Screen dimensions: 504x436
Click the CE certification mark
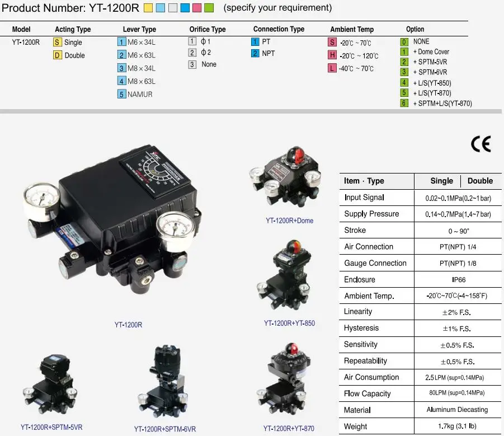point(481,144)
